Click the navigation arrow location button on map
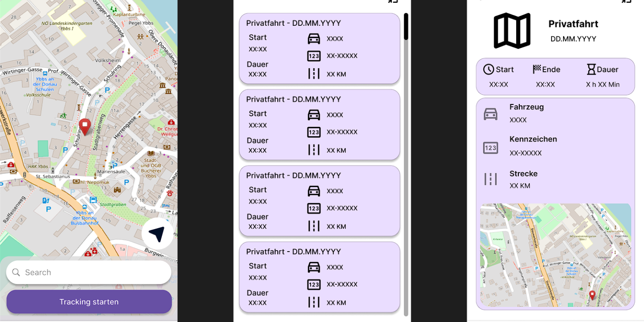The width and height of the screenshot is (644, 322). pyautogui.click(x=157, y=234)
